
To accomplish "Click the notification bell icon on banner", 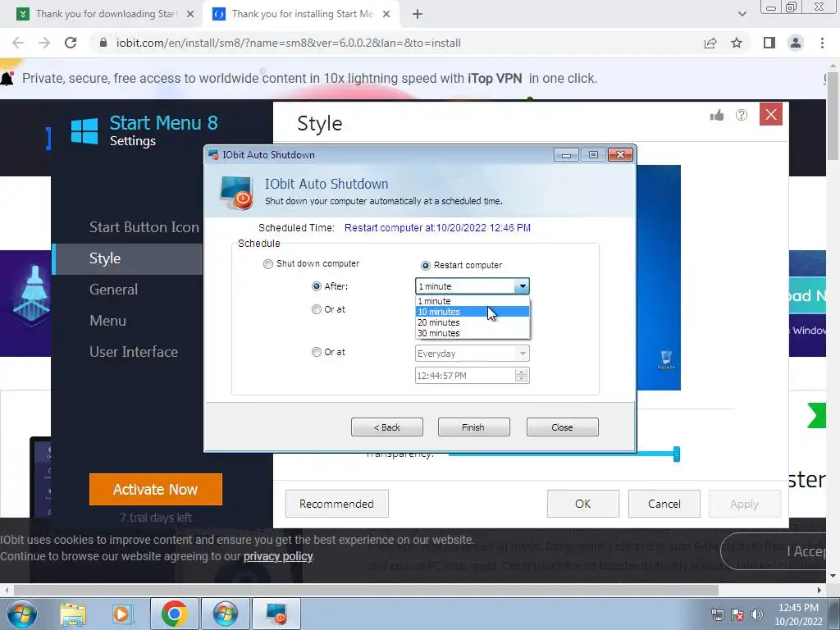I will [7, 79].
